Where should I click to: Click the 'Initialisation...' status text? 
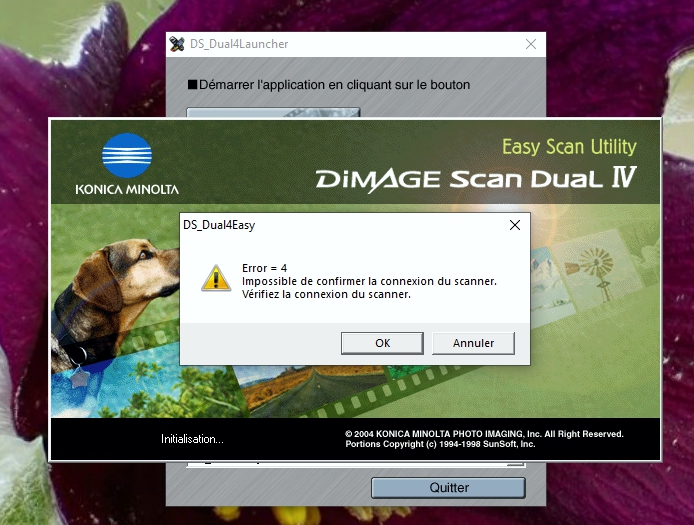point(192,439)
